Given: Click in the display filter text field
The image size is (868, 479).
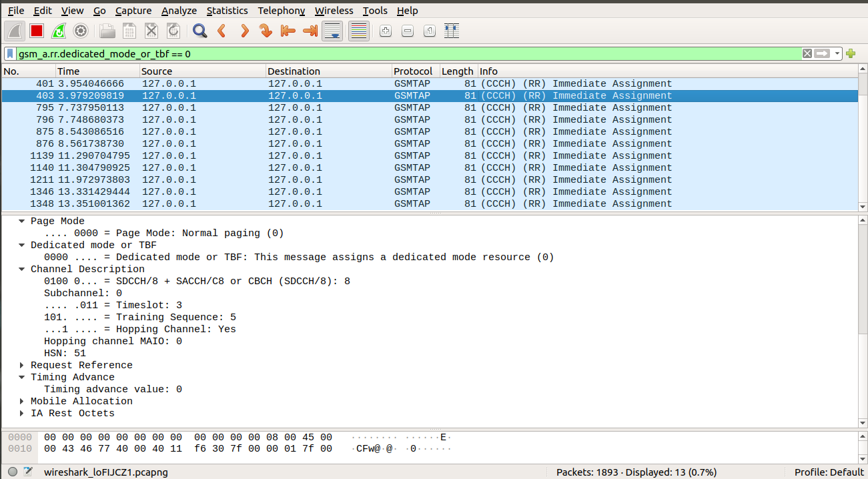Looking at the screenshot, I should click(400, 53).
